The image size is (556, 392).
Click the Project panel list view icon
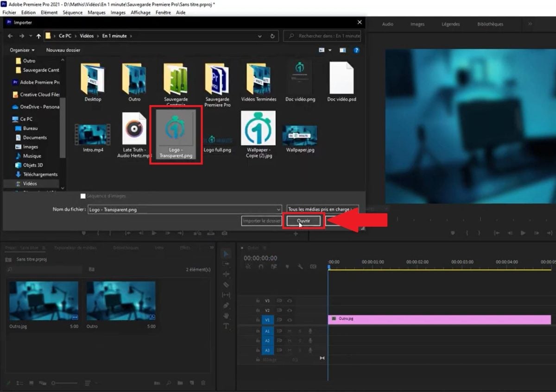coord(20,383)
